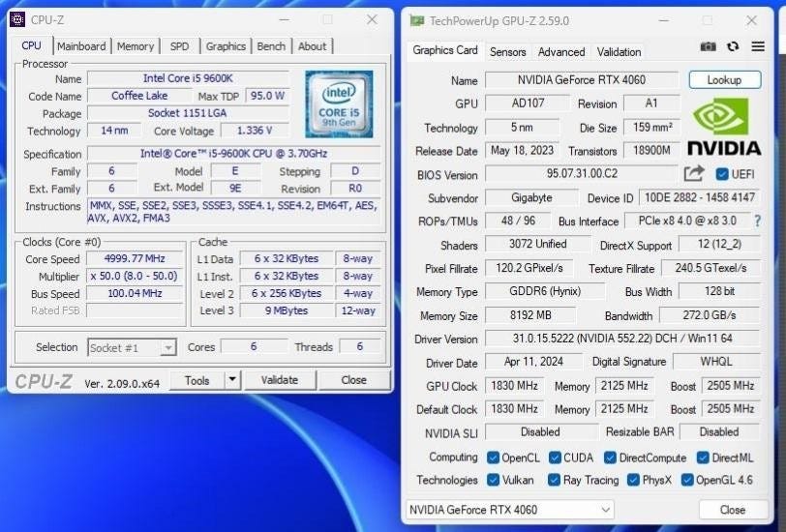This screenshot has height=532, width=786.
Task: Click the Memory Size value 8192 MB
Action: (x=530, y=315)
